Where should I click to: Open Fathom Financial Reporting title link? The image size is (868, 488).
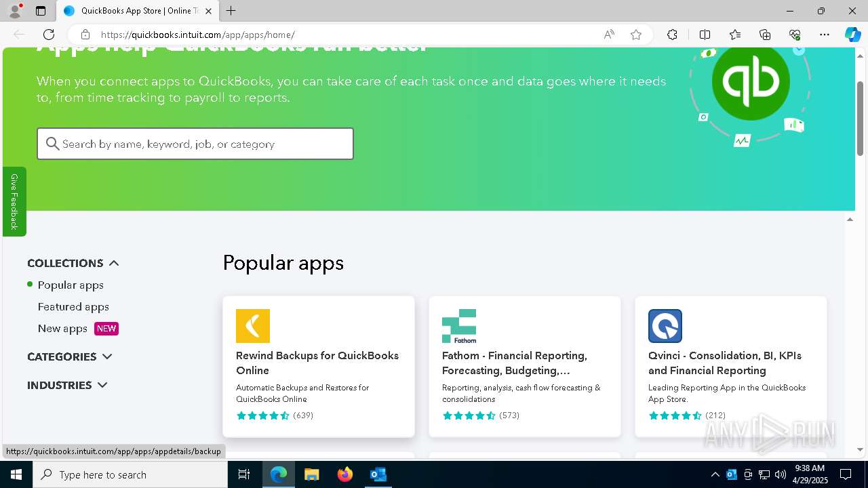coord(515,363)
